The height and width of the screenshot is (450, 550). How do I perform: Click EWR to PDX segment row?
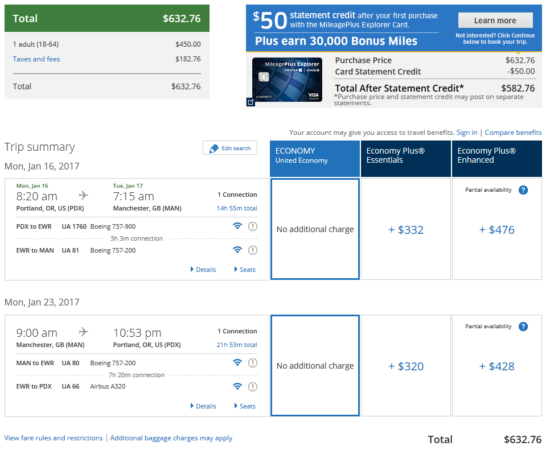click(137, 387)
